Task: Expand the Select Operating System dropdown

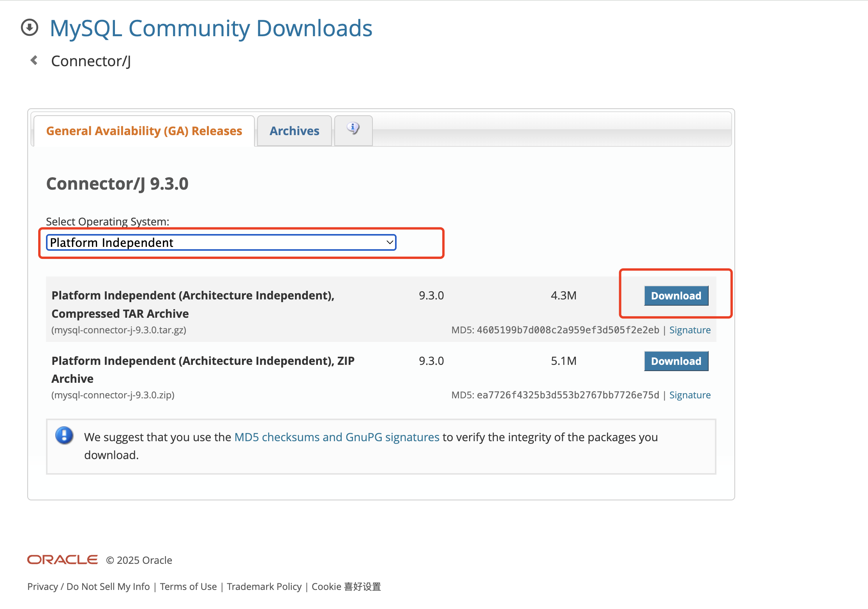Action: 221,243
